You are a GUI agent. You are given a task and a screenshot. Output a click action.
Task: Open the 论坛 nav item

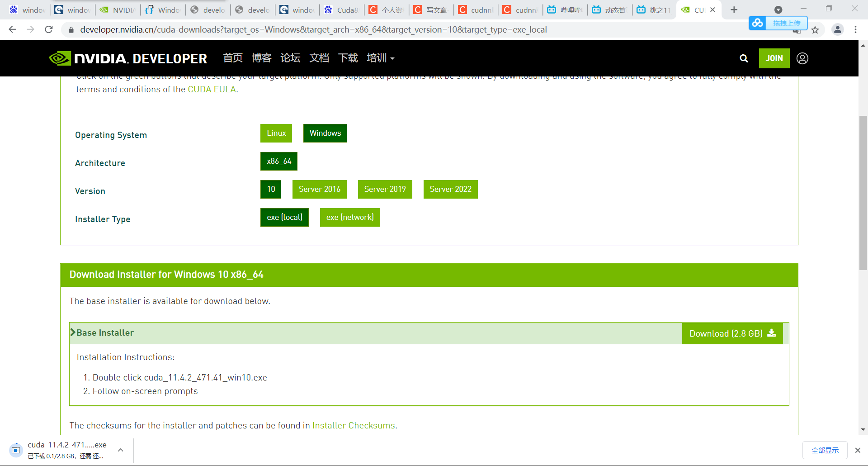coord(290,58)
